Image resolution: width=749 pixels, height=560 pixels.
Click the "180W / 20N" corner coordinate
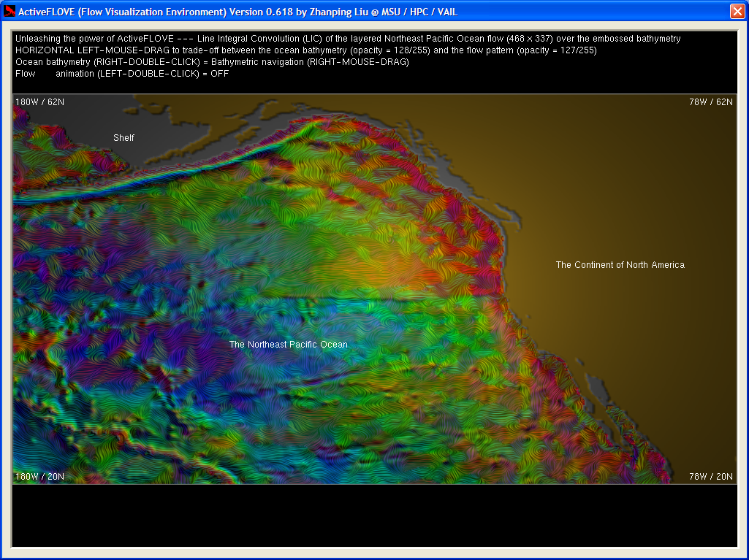tap(39, 477)
